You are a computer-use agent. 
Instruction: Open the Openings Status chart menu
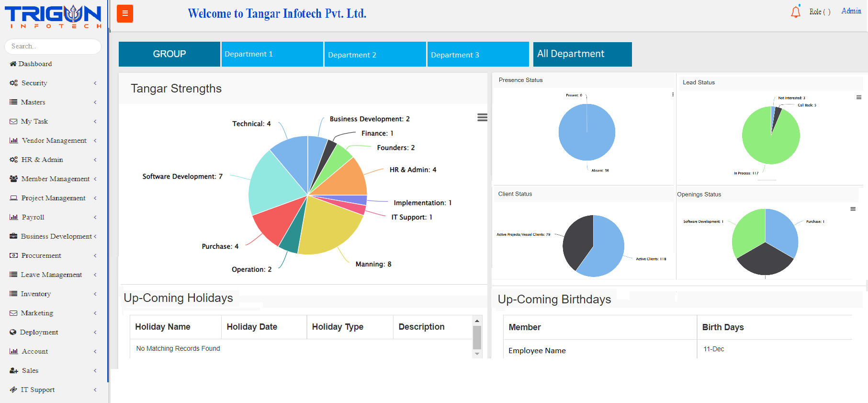click(853, 209)
